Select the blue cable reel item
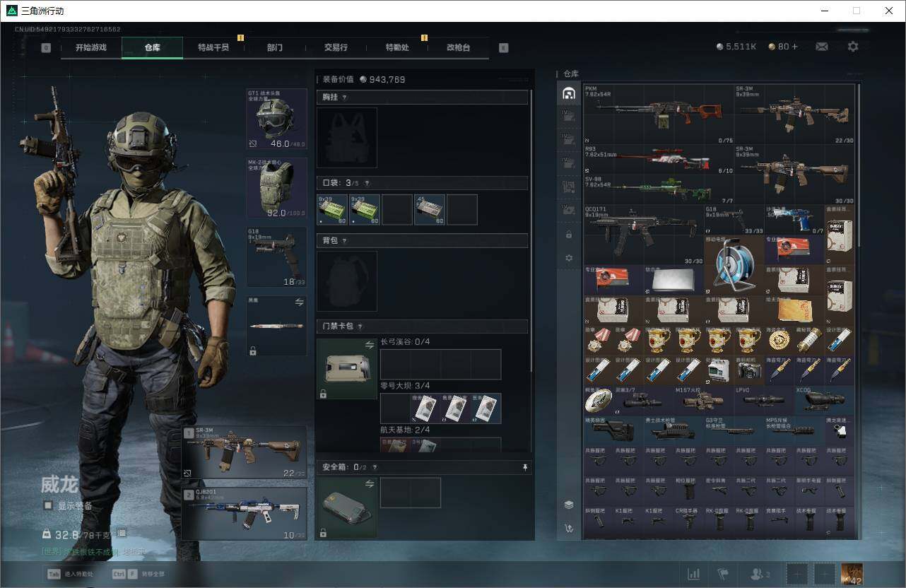Image resolution: width=906 pixels, height=588 pixels. [x=734, y=265]
